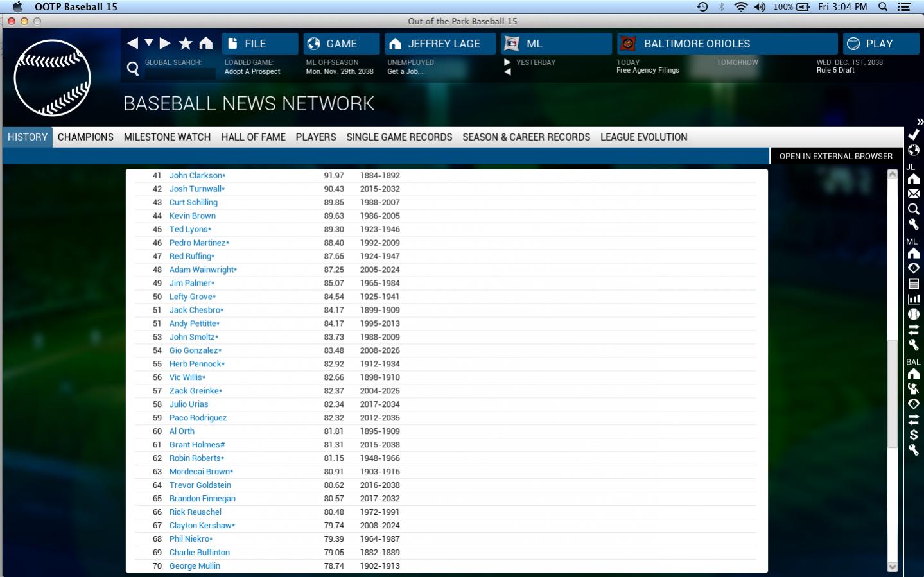The image size is (924, 577).
Task: Click the PLAY button
Action: (881, 44)
